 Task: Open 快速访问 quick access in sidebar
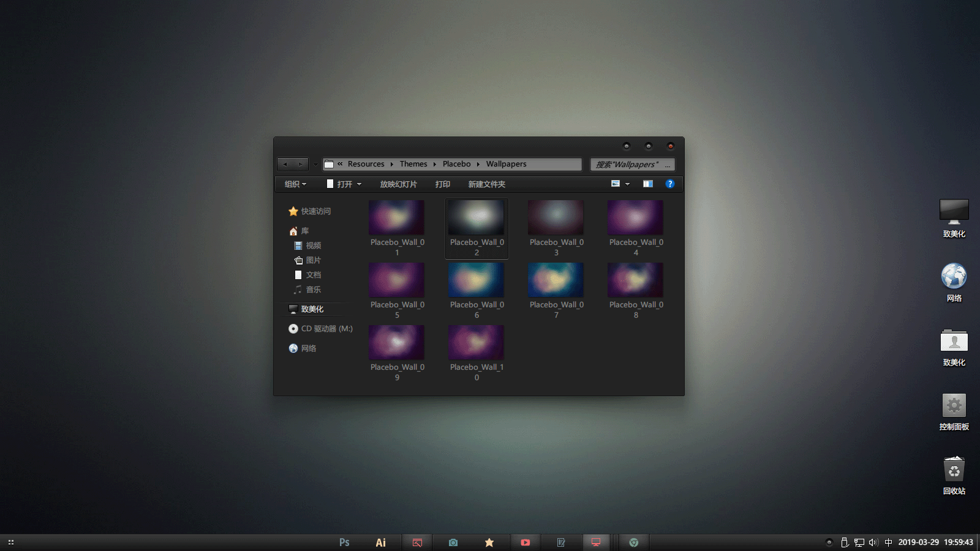tap(315, 211)
